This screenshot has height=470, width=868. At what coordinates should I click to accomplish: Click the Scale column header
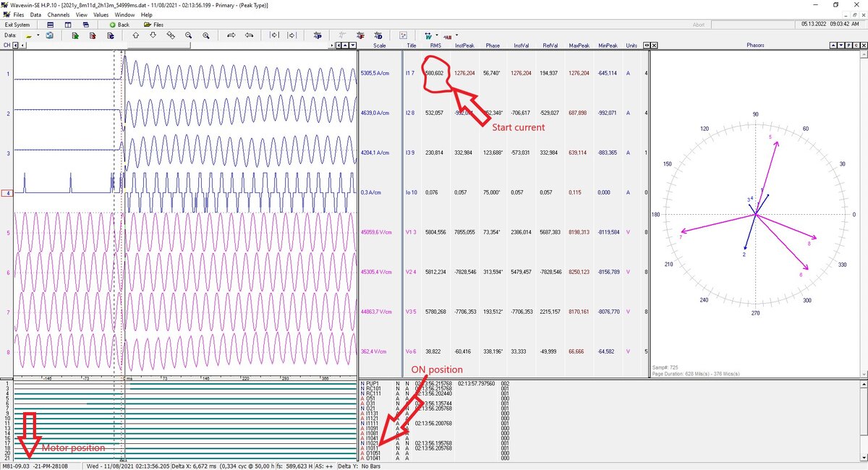click(379, 46)
